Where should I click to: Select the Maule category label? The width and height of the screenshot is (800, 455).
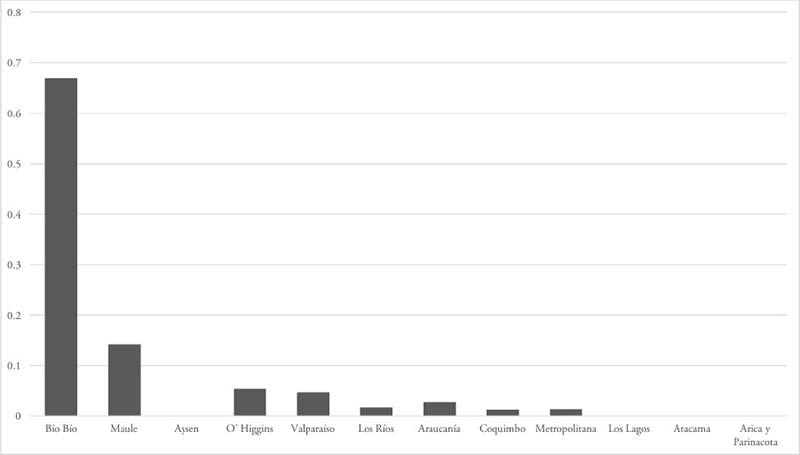[x=124, y=430]
